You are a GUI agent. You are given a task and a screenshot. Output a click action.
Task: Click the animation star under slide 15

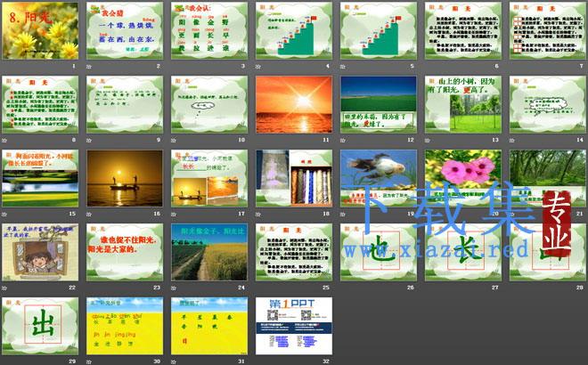click(4, 214)
